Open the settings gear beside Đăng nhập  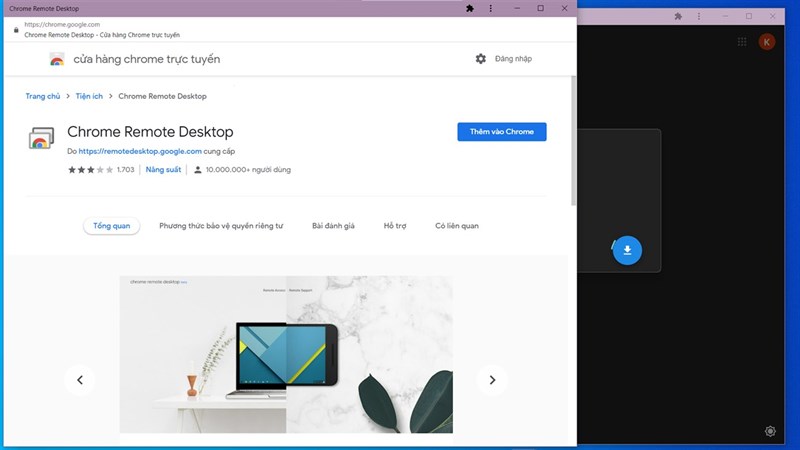(x=481, y=59)
